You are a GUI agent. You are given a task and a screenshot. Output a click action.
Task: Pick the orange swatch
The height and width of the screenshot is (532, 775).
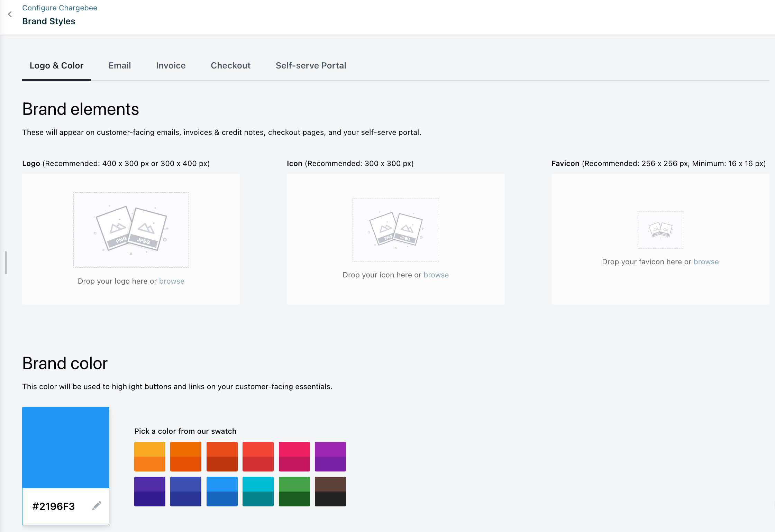coord(186,456)
